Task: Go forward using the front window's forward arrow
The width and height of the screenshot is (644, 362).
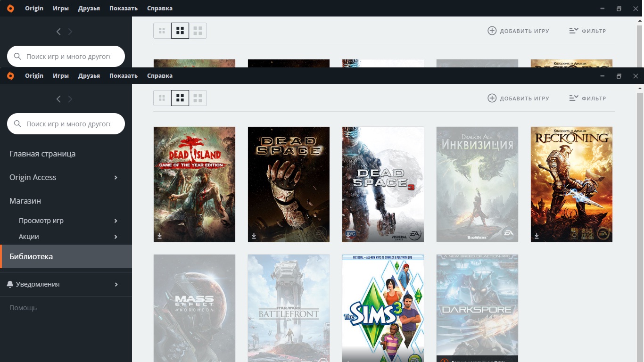Action: click(70, 99)
